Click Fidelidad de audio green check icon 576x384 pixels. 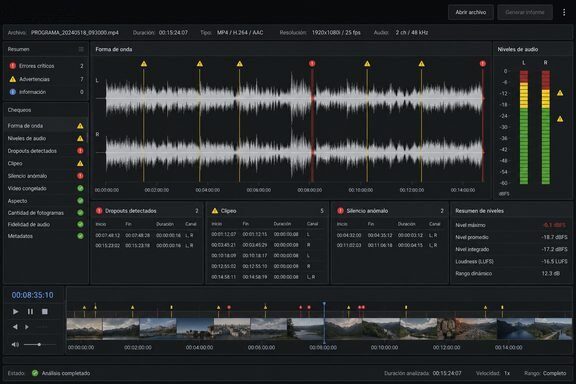[x=80, y=224]
